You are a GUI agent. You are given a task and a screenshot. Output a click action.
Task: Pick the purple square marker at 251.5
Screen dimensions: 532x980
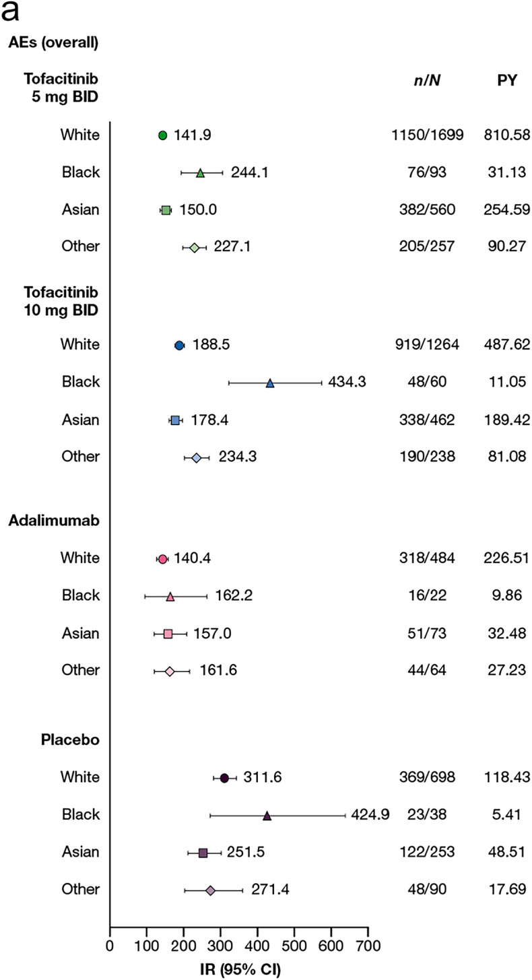(203, 853)
